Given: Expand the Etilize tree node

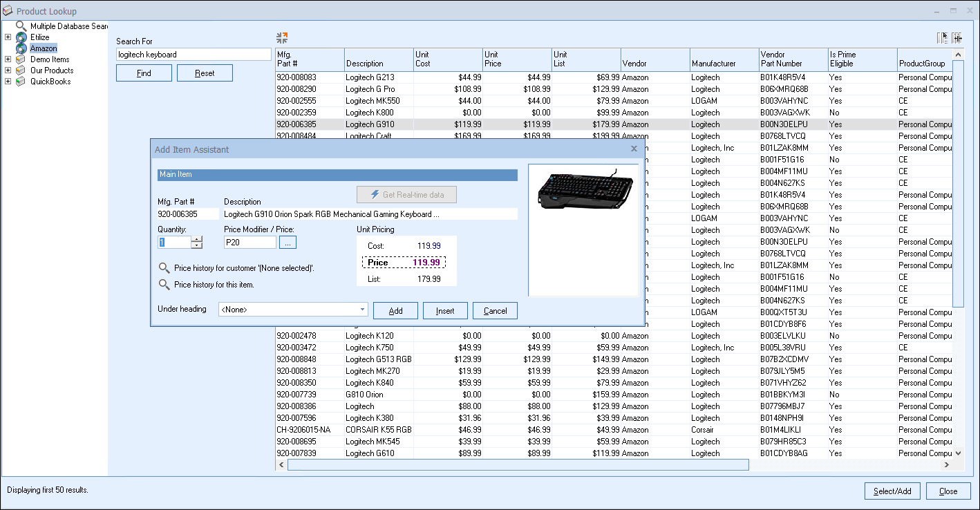Looking at the screenshot, I should 8,37.
